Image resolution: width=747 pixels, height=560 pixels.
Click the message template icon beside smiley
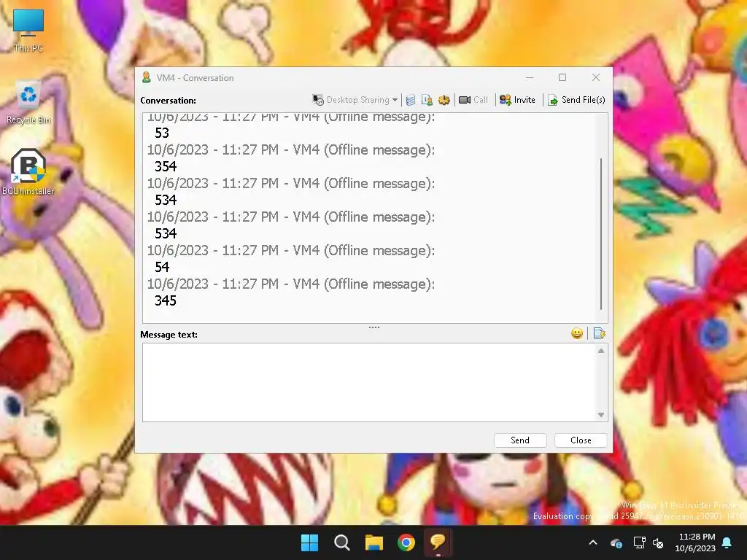(600, 333)
